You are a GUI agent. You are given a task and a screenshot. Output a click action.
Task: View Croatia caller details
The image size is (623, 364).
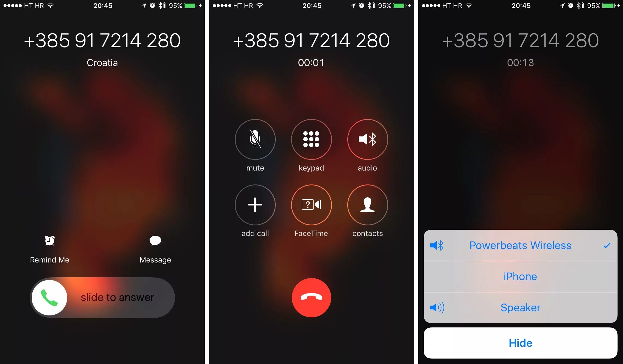103,62
